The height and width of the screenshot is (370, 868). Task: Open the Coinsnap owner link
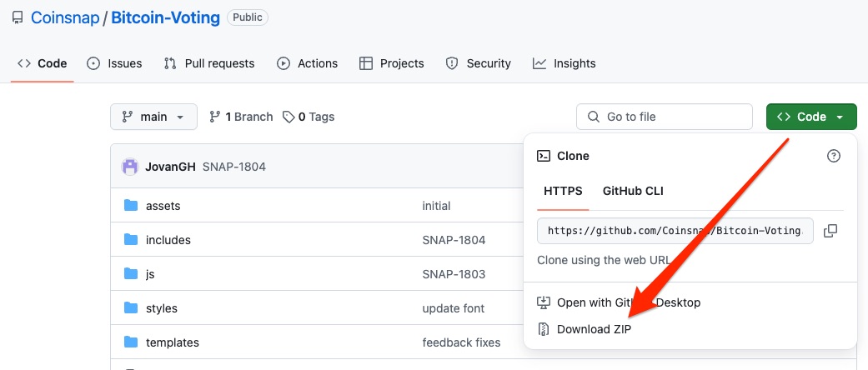pos(65,17)
